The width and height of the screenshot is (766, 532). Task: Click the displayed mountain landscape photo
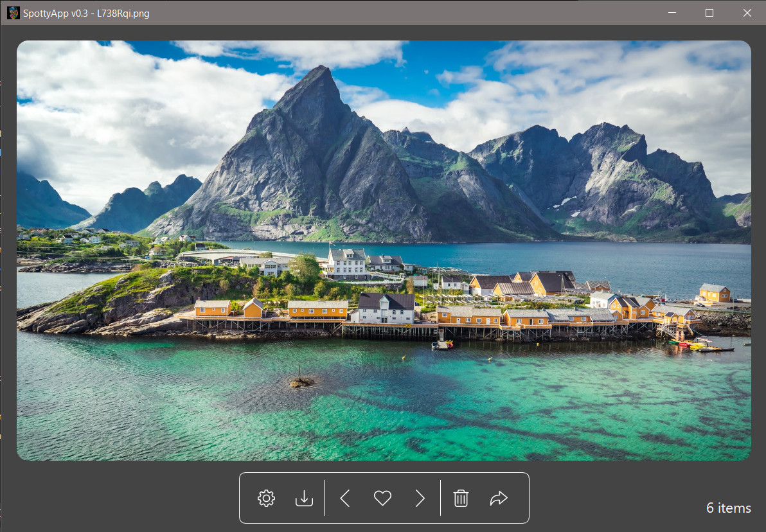(384, 250)
